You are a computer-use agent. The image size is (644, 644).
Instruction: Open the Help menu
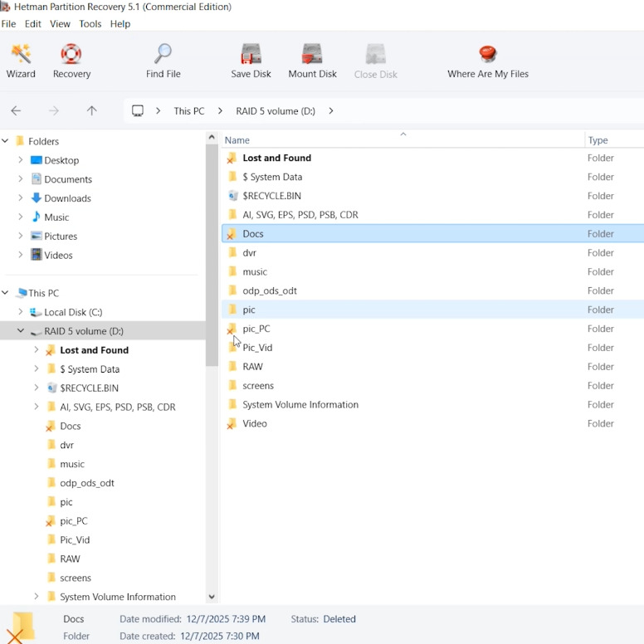120,24
